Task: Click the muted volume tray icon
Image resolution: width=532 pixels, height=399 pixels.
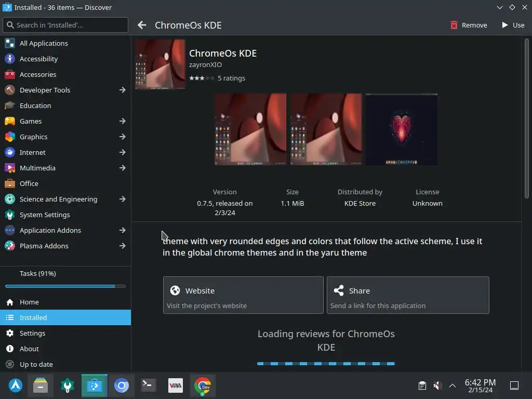Action: 437,385
